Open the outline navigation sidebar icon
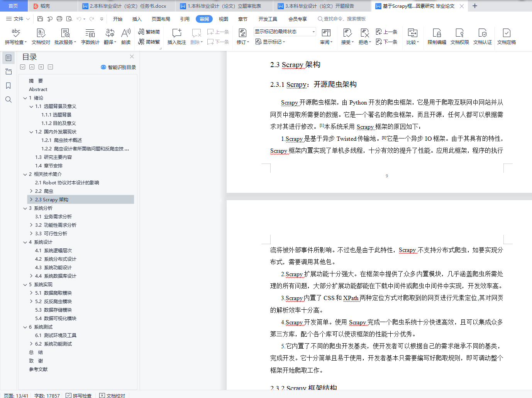 point(8,58)
